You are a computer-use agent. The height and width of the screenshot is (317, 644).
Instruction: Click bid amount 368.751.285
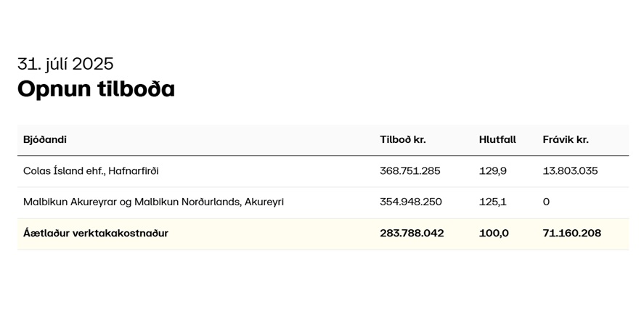[x=410, y=171]
